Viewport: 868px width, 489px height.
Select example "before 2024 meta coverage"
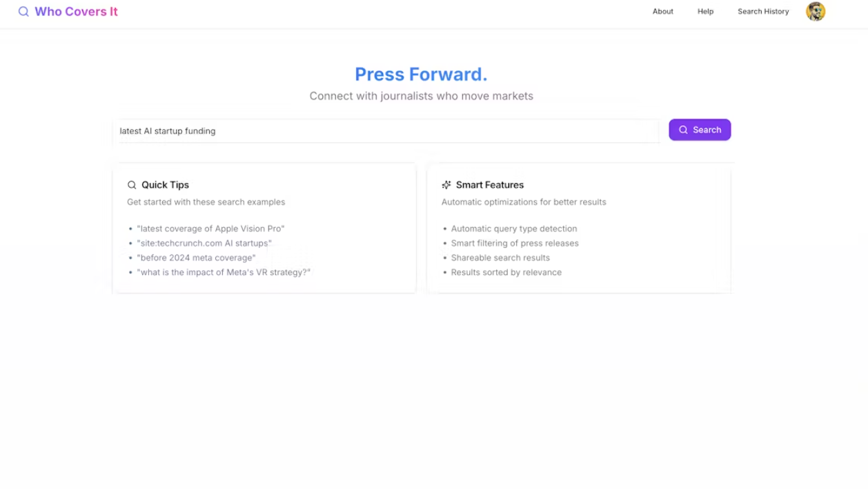(196, 258)
